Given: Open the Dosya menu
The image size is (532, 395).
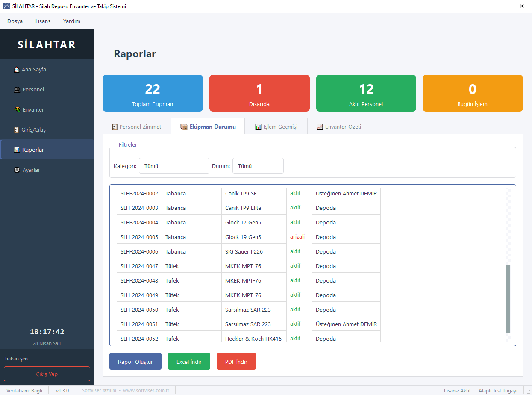Looking at the screenshot, I should pos(15,21).
